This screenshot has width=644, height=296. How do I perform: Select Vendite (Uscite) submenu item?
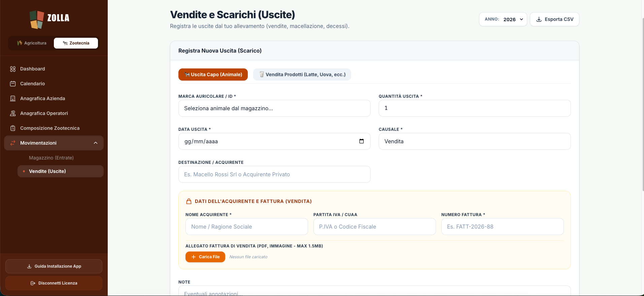61,171
